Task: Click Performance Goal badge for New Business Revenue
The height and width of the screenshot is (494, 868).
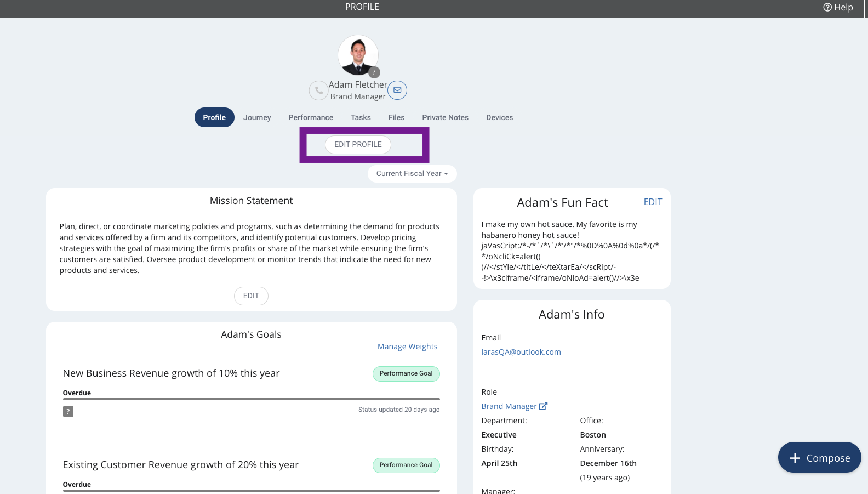Action: click(x=406, y=373)
